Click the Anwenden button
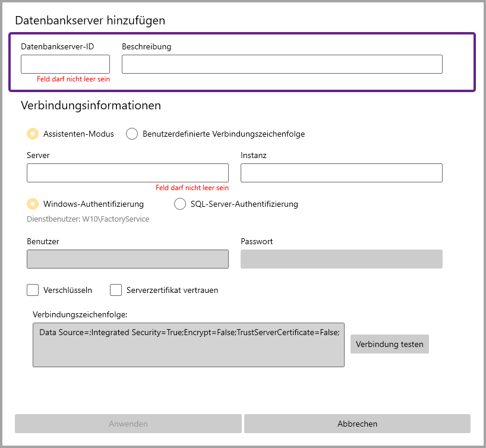 [128, 424]
